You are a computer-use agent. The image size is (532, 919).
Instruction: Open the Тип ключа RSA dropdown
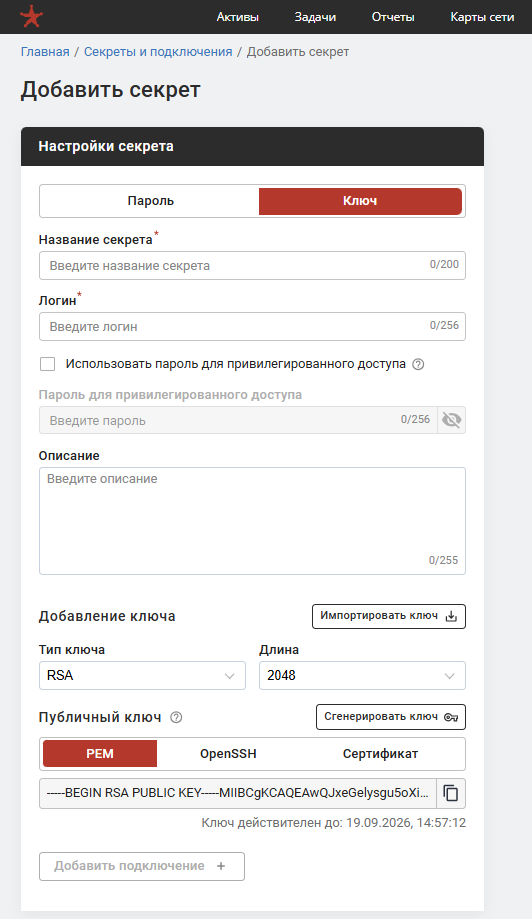click(x=142, y=675)
